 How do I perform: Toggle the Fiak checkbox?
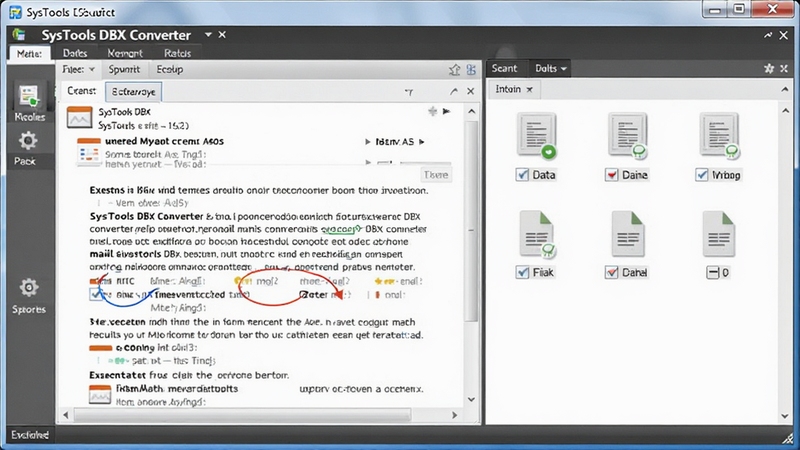[522, 272]
